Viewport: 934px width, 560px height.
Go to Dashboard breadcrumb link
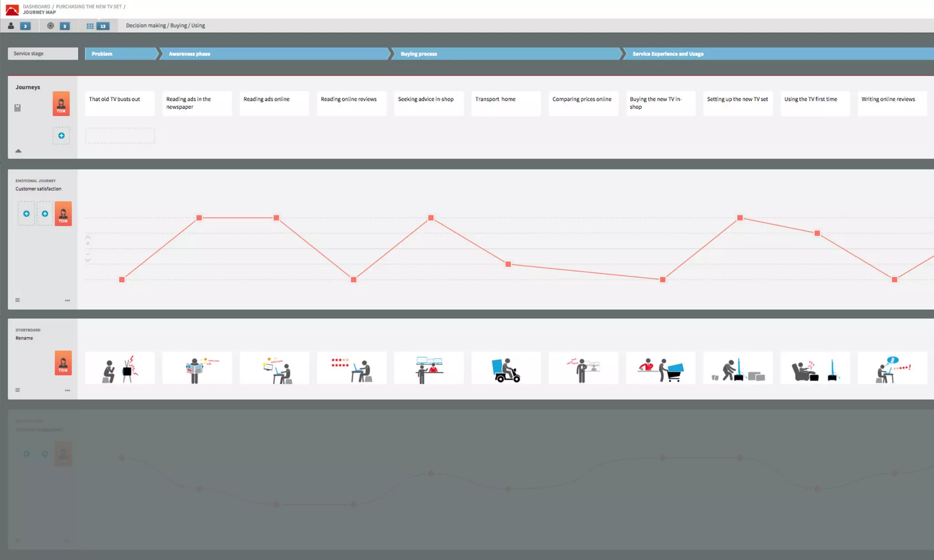tap(36, 6)
